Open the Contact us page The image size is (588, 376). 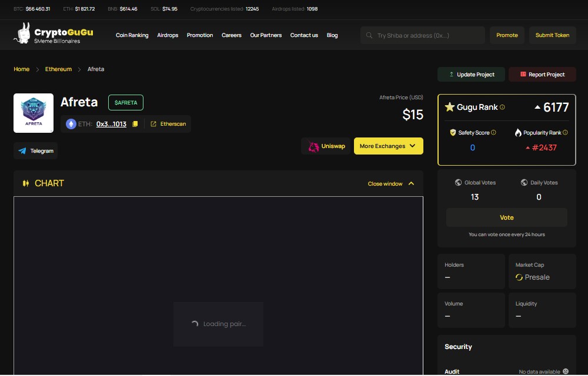pyautogui.click(x=304, y=35)
